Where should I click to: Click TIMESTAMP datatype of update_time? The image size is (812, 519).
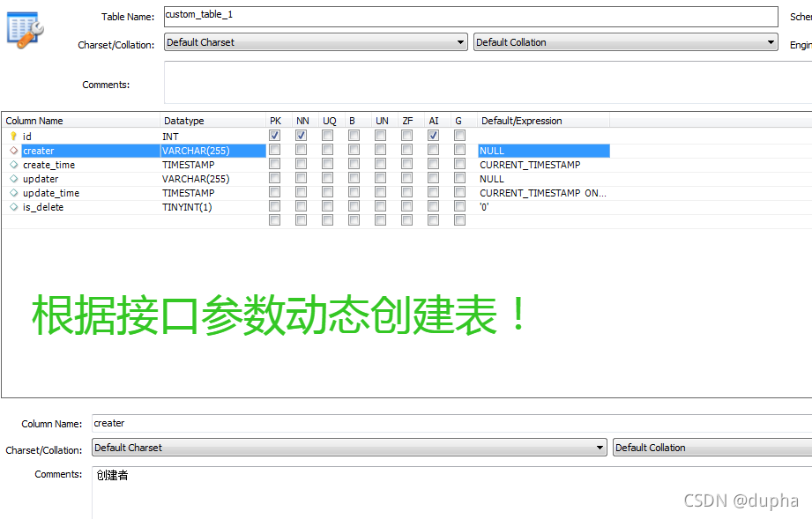tap(188, 192)
